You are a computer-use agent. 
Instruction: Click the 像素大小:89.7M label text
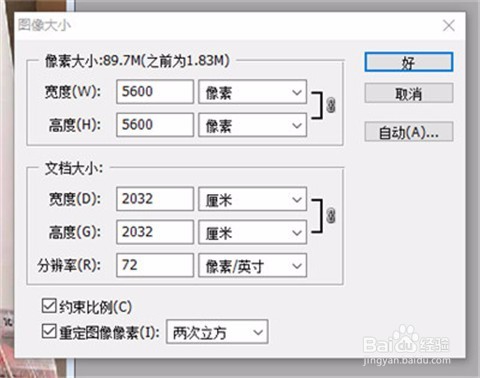coord(137,61)
